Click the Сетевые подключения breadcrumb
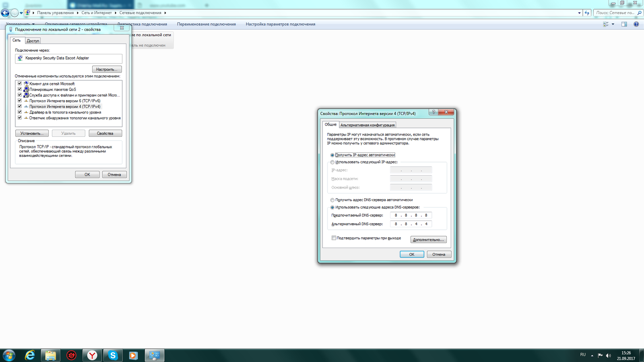This screenshot has height=362, width=644. click(x=140, y=13)
